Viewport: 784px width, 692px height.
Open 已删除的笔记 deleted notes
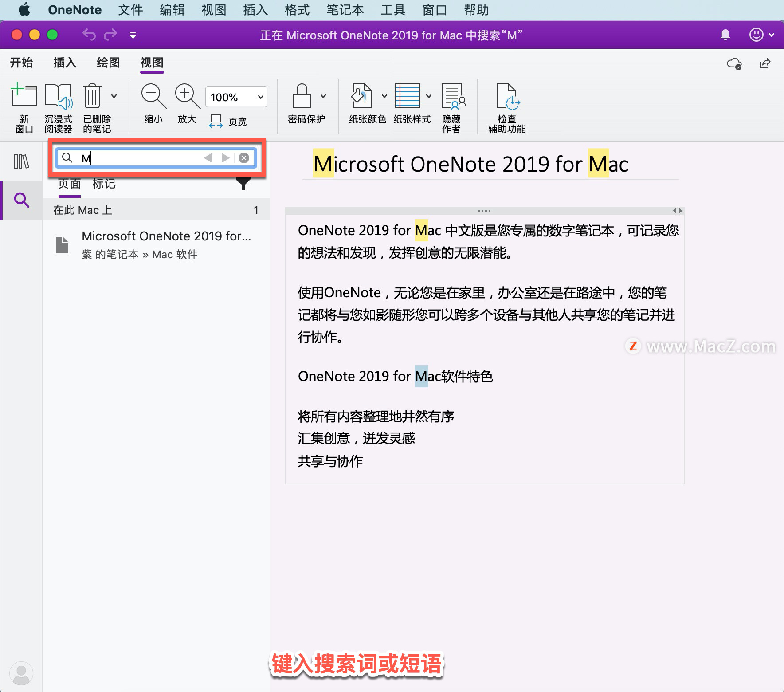[96, 108]
